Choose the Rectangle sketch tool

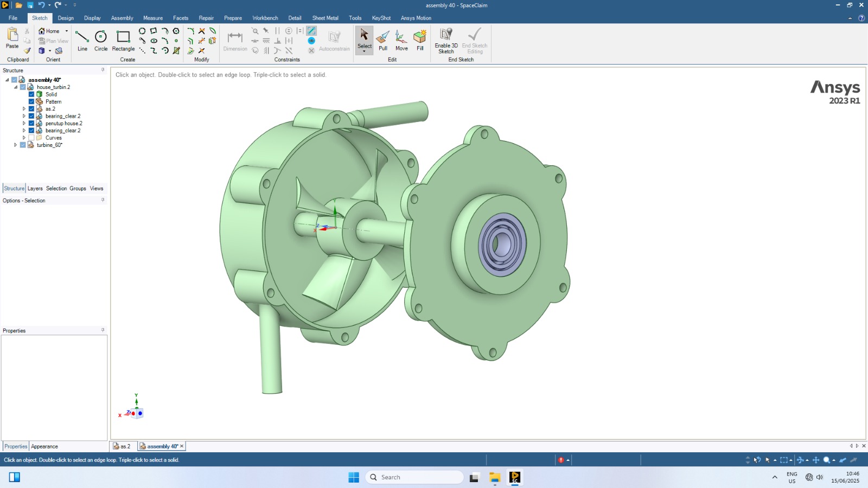pyautogui.click(x=123, y=40)
